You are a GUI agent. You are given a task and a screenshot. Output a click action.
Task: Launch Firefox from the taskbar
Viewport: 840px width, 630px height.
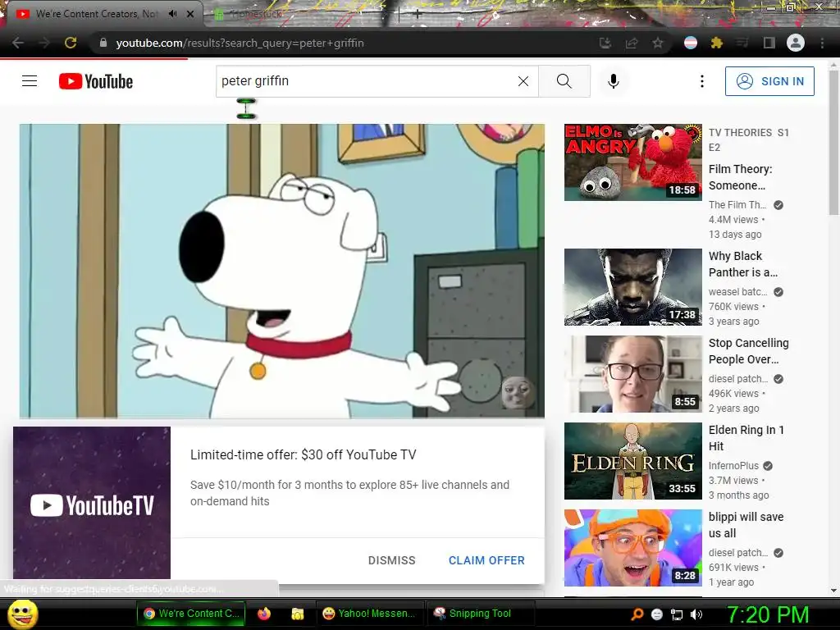point(264,614)
